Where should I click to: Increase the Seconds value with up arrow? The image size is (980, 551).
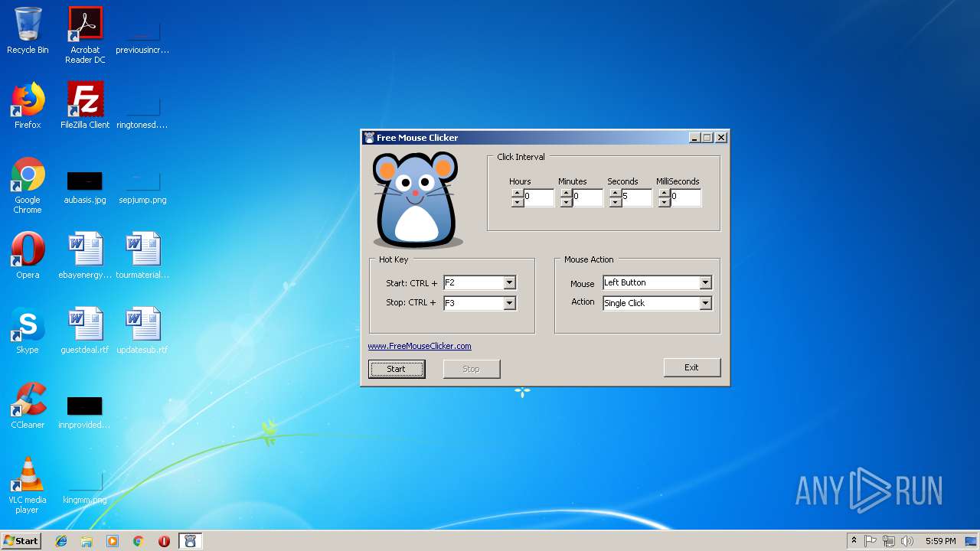point(616,194)
